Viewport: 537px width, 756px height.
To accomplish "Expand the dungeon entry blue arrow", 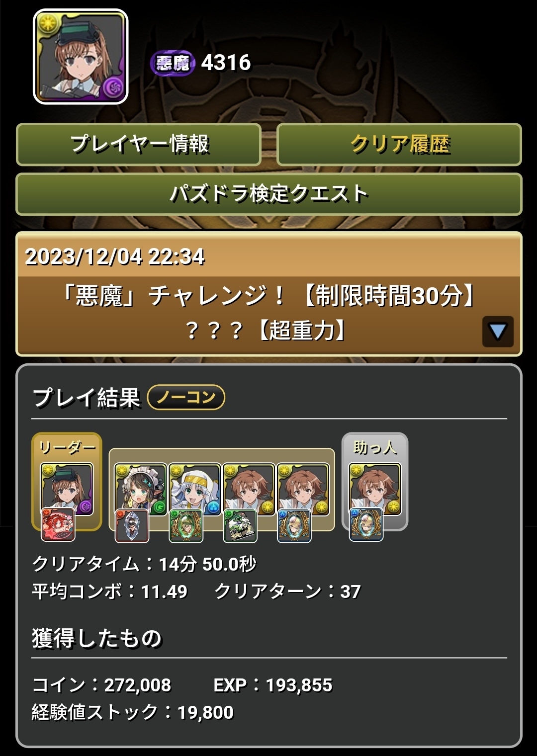I will coord(498,332).
